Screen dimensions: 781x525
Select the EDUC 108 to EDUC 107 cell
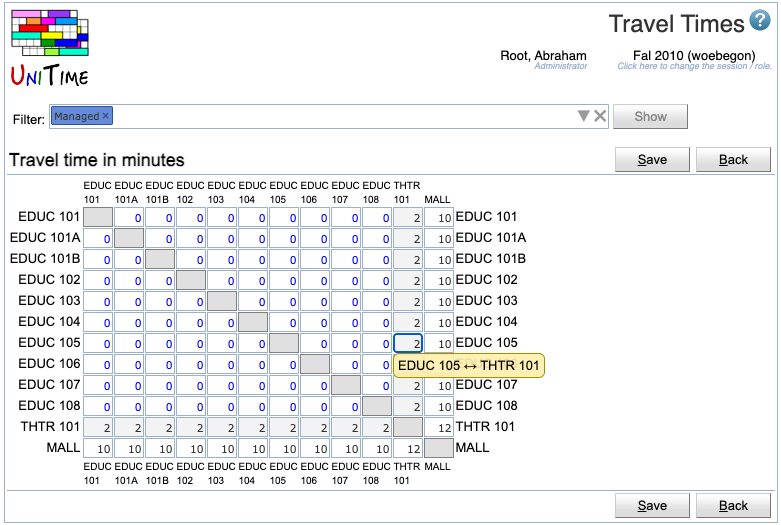tap(346, 406)
